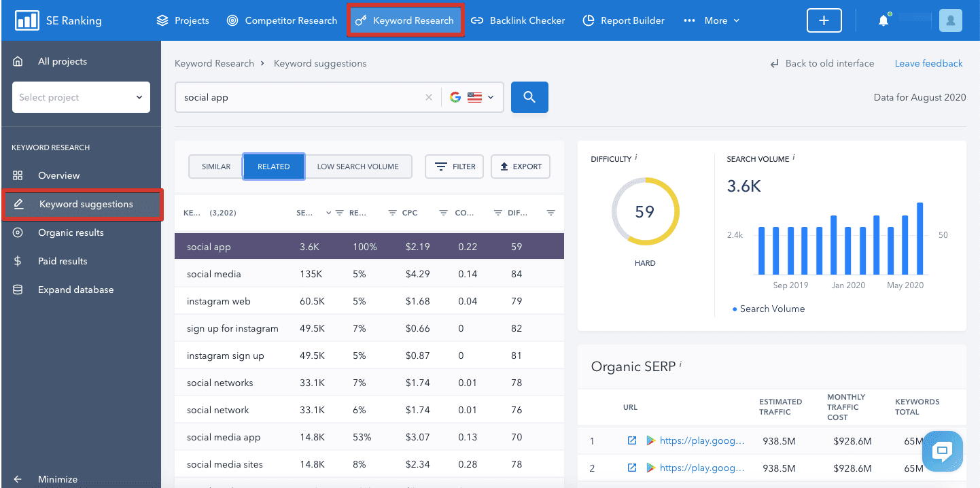The height and width of the screenshot is (488, 980).
Task: Expand the More menu
Action: click(x=711, y=20)
